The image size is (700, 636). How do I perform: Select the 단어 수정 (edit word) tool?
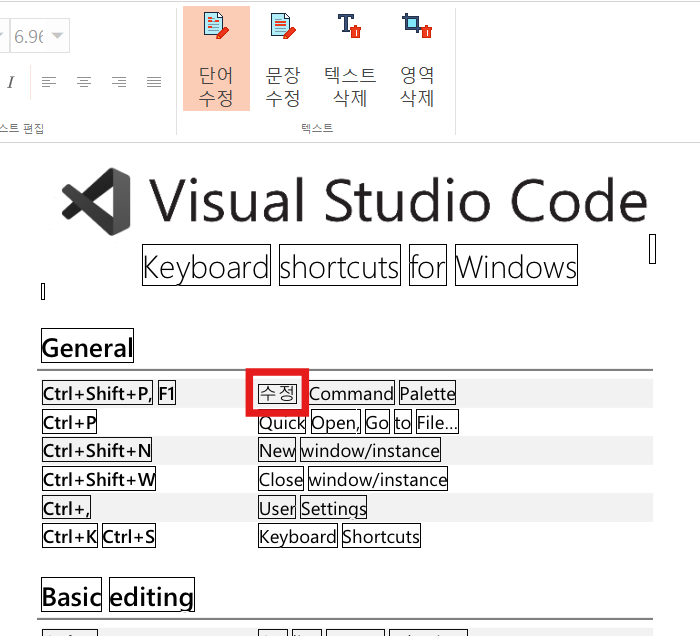[216, 58]
